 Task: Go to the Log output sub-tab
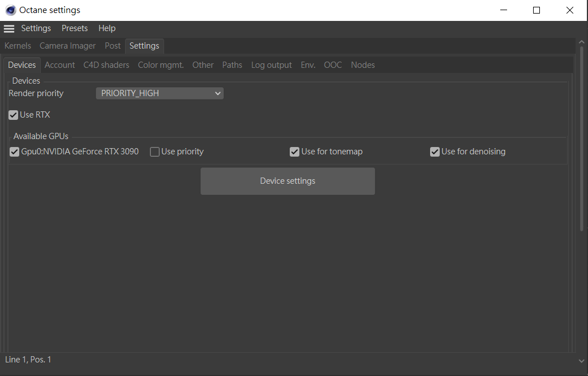[x=272, y=65]
